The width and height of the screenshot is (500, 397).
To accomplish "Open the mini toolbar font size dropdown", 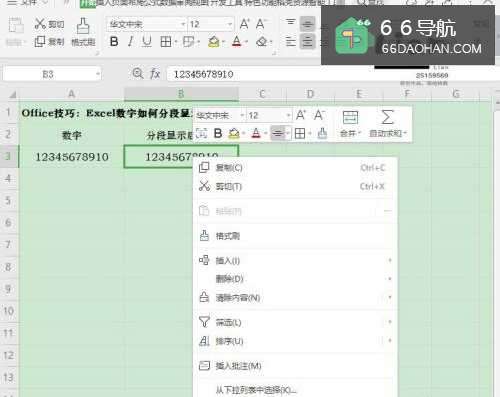I will pos(288,116).
